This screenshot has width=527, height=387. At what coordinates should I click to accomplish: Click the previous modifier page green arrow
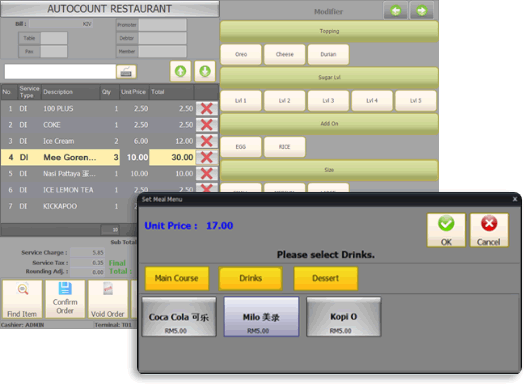(395, 11)
